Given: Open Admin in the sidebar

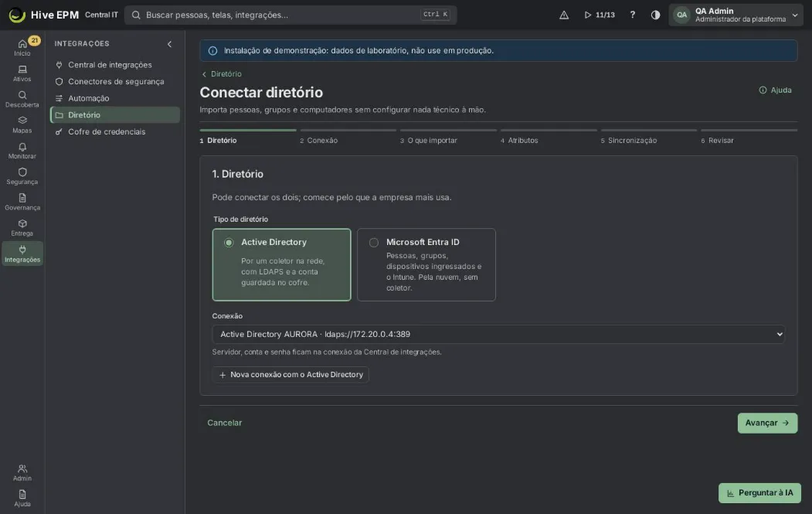Looking at the screenshot, I should (22, 472).
